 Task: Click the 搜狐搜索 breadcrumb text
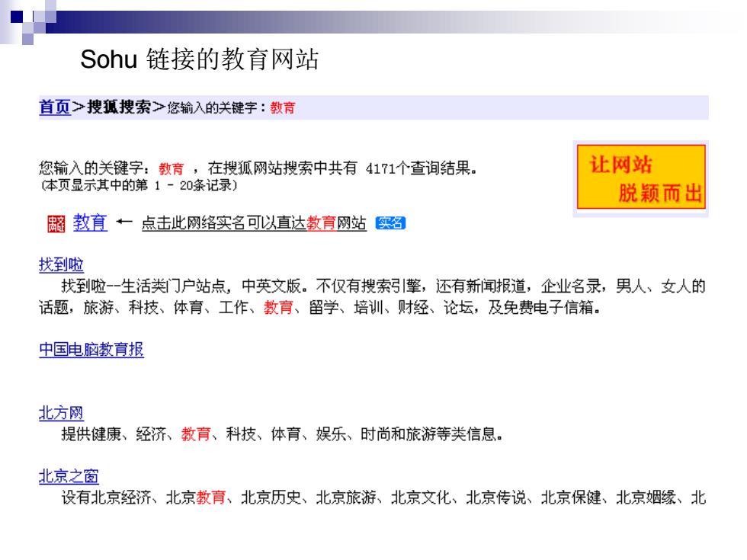(119, 107)
